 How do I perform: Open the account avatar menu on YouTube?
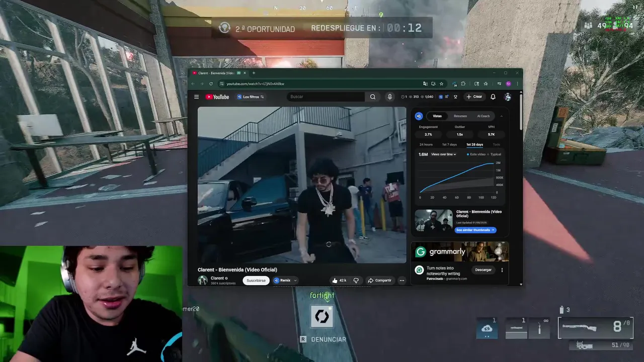[508, 97]
